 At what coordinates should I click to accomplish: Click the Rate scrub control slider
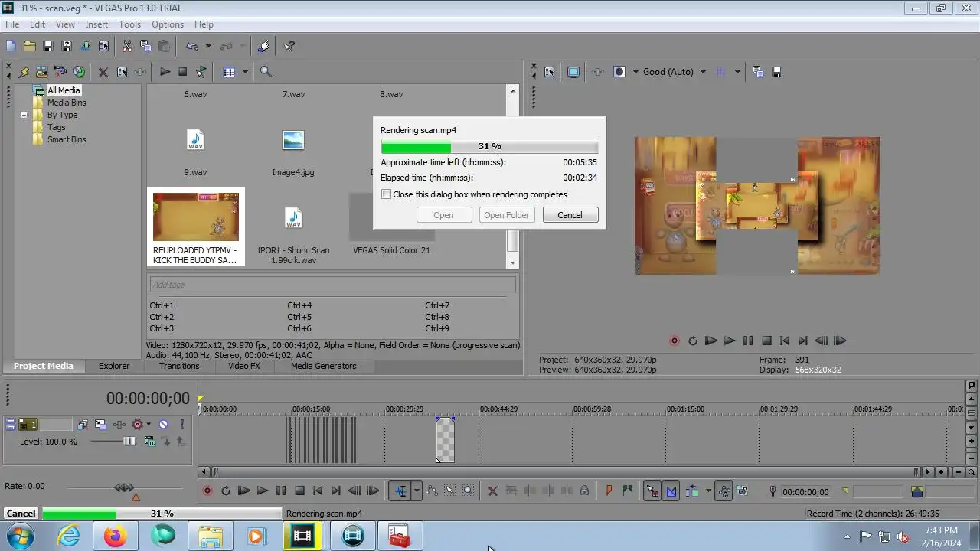point(124,487)
